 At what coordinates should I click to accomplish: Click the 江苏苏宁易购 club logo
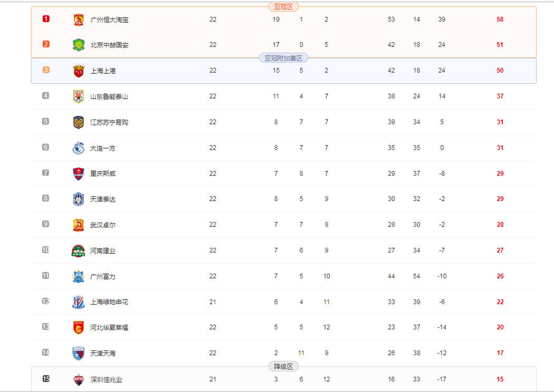pyautogui.click(x=78, y=122)
